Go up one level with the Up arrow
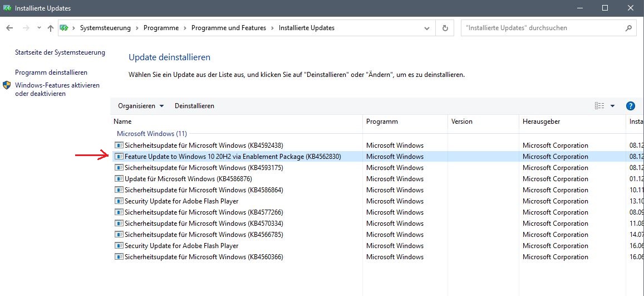The width and height of the screenshot is (644, 296). (51, 28)
